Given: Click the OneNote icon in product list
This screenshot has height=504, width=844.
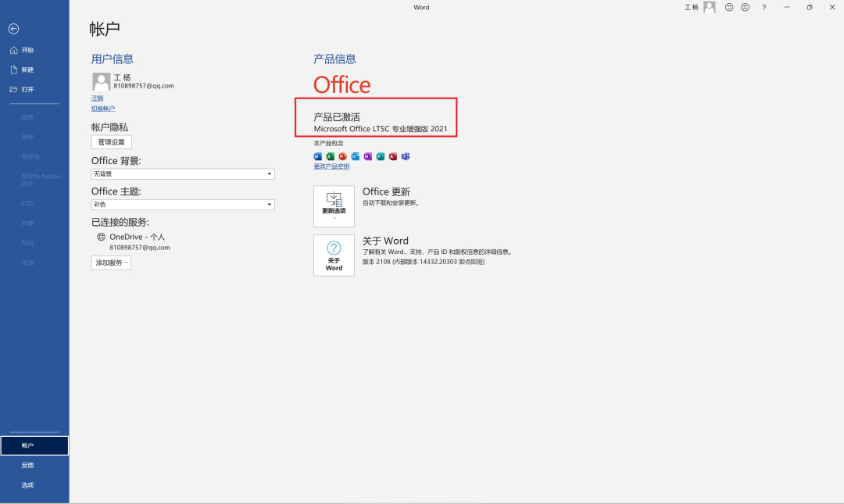Looking at the screenshot, I should [367, 156].
